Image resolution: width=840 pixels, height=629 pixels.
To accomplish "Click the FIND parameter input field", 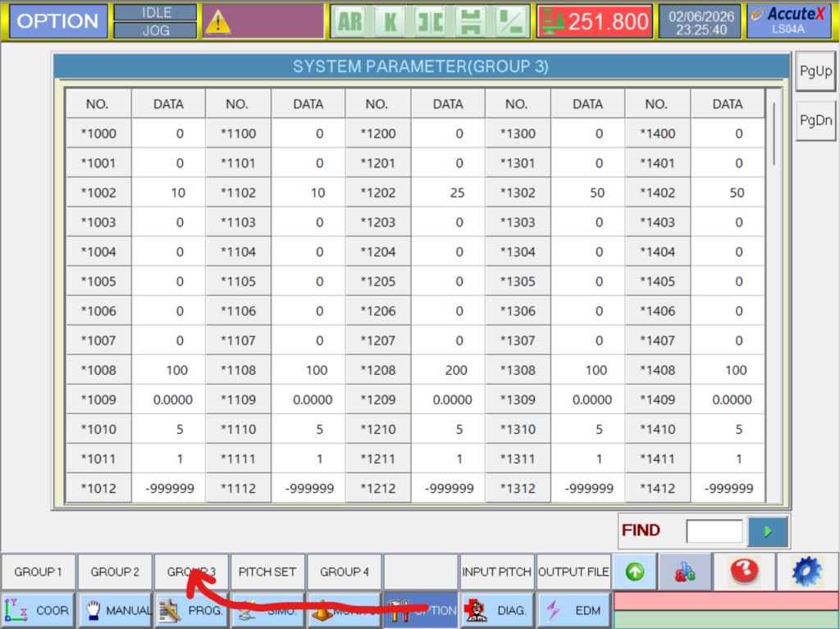I will coord(714,531).
